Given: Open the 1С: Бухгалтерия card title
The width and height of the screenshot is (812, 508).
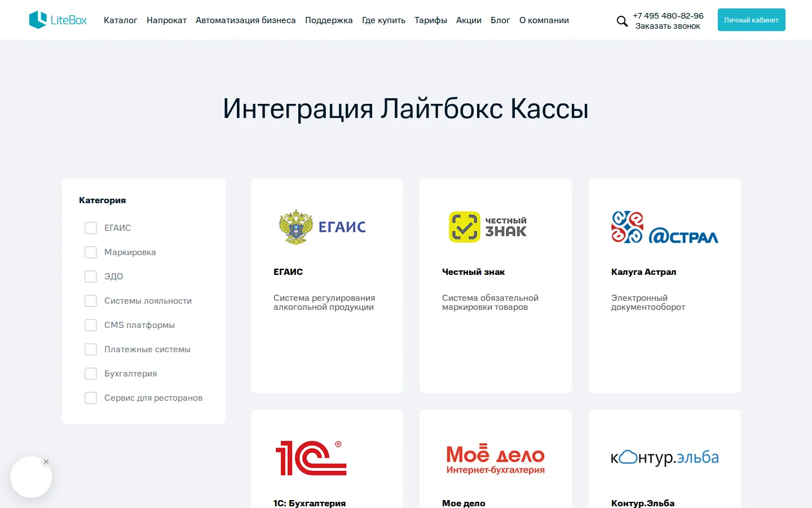Looking at the screenshot, I should click(310, 503).
